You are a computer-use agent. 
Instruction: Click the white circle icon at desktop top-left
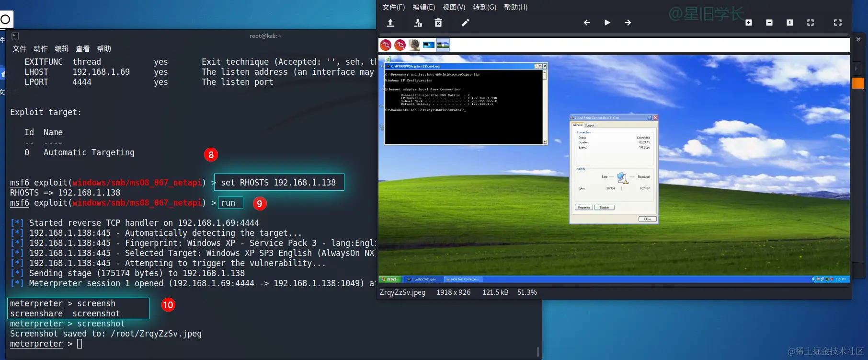[5, 20]
